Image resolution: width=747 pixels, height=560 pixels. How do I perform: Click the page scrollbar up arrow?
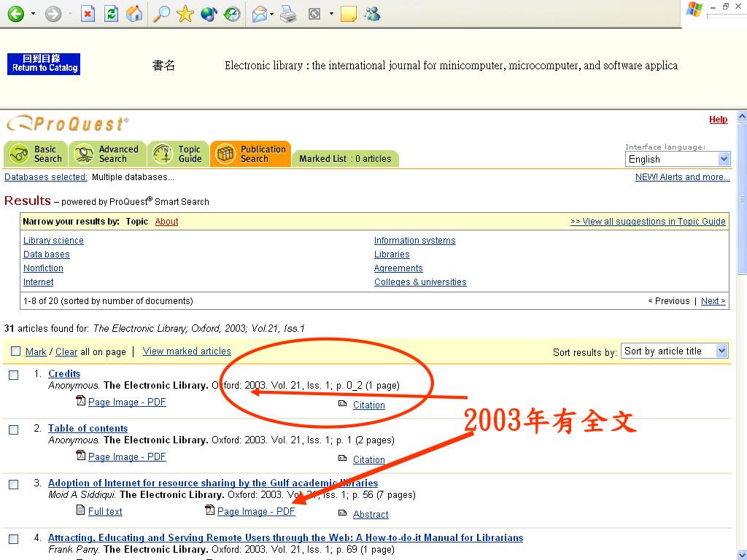[x=742, y=116]
